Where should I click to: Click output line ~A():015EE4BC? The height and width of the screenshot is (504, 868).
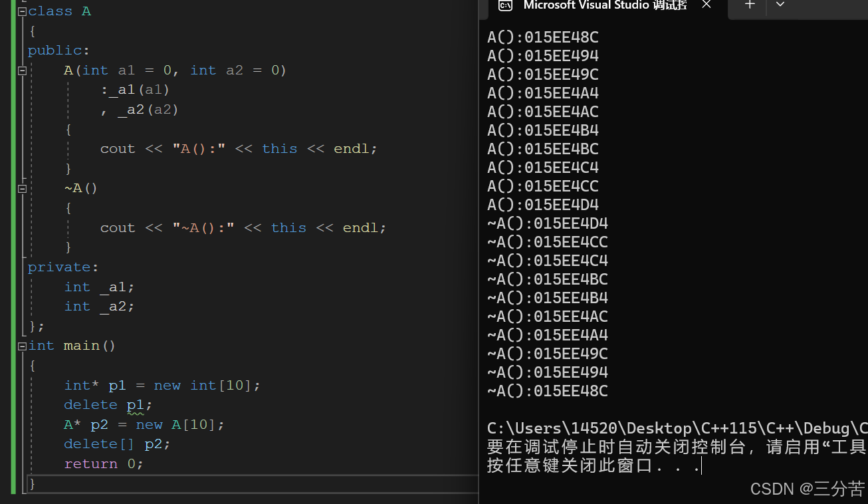click(x=548, y=279)
